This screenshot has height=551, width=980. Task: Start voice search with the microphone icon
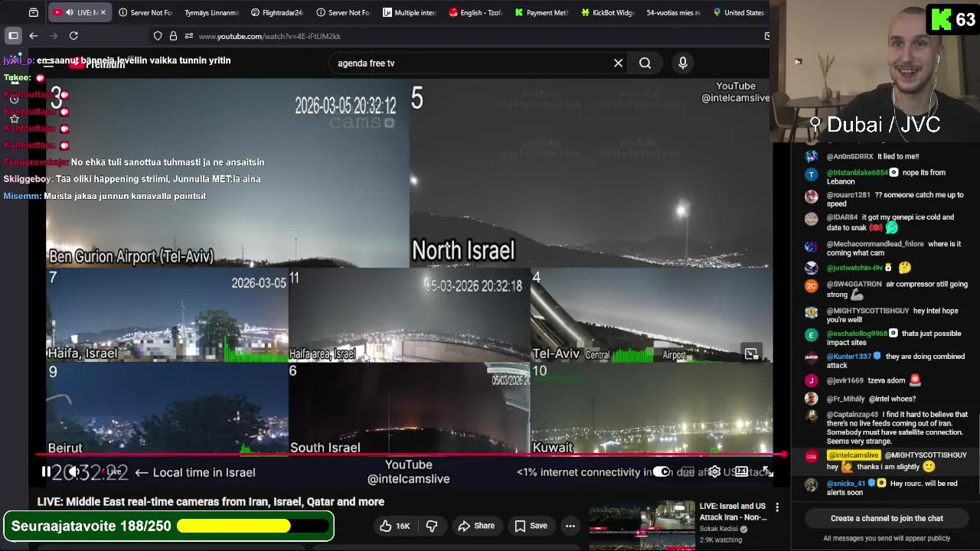(683, 64)
